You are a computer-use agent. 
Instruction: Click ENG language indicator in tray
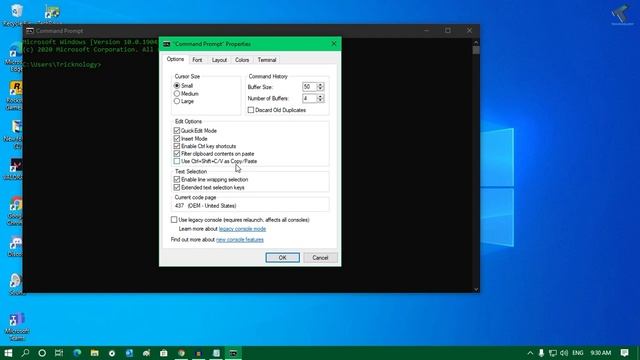coord(578,353)
